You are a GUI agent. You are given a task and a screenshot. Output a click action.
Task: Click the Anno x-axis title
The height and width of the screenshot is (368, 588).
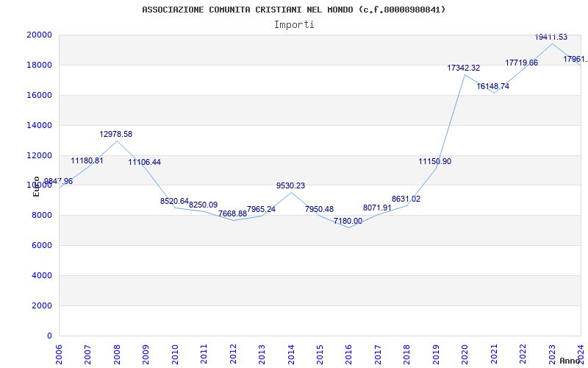pos(572,361)
